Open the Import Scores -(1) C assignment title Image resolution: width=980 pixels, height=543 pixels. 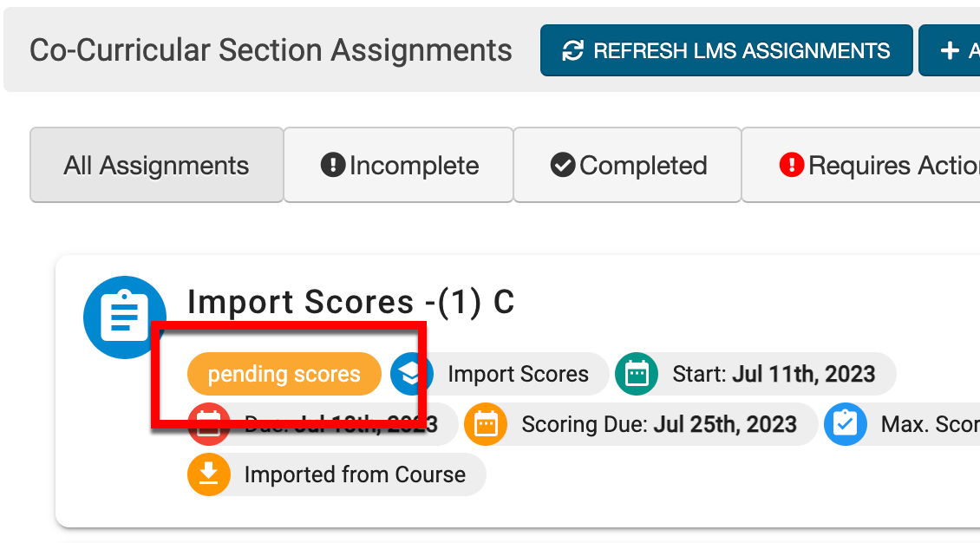tap(351, 302)
